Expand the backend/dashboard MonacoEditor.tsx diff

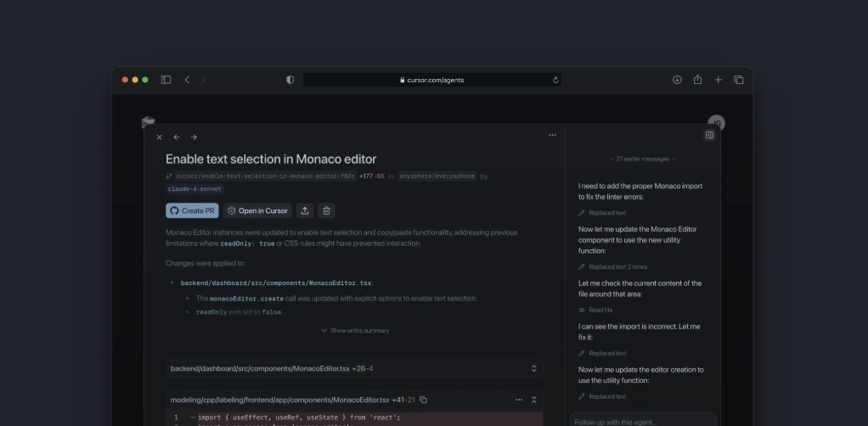click(x=533, y=368)
